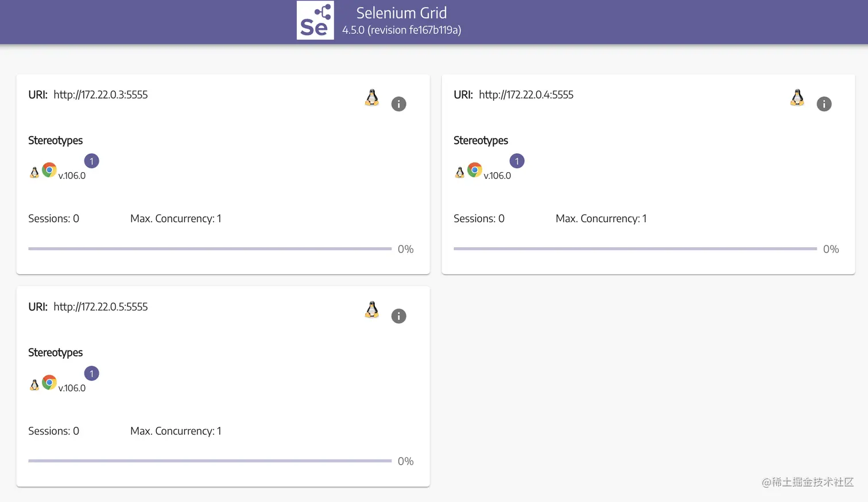Click usage progress bar of node 172.22.0.5
Screen dimensions: 868x502
coord(210,461)
